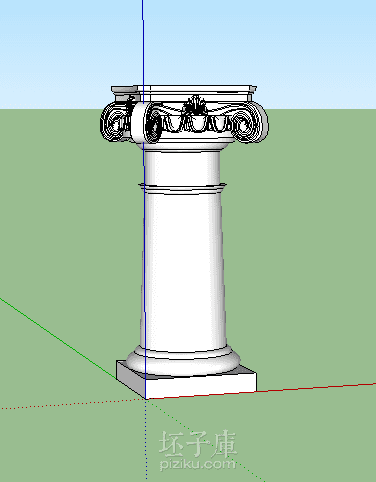Screen dimensions: 376x482
Task: Select the upper shaft section below the capital
Action: pyautogui.click(x=182, y=167)
